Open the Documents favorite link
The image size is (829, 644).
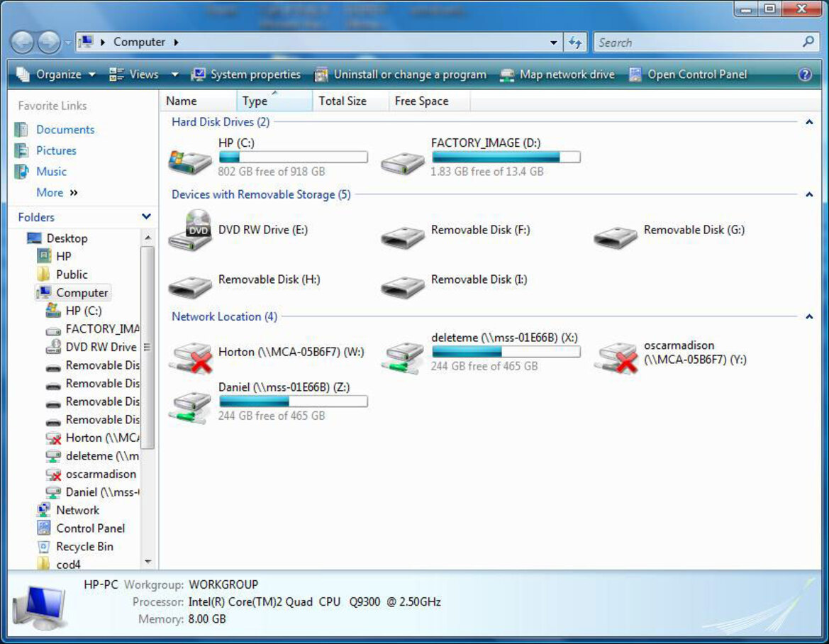65,130
